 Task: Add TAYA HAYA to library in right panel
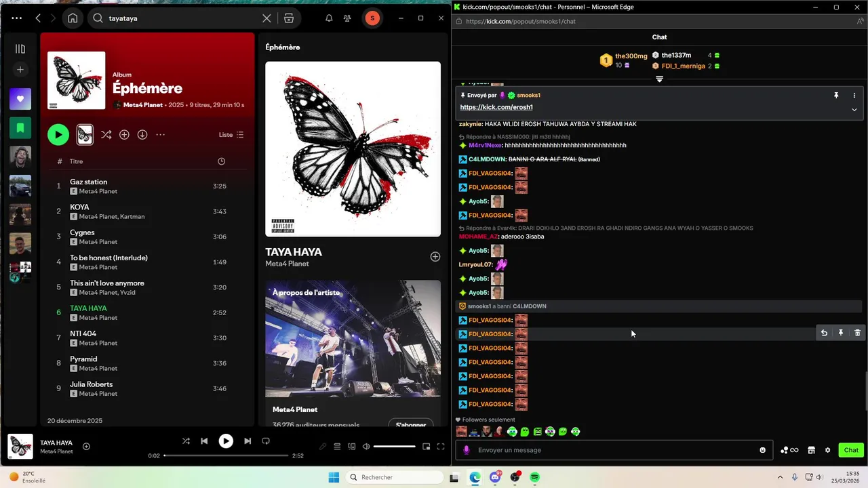[435, 257]
